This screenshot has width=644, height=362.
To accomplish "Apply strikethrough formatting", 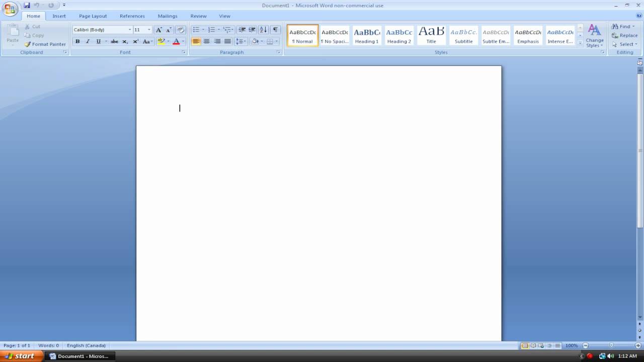I will coord(114,41).
